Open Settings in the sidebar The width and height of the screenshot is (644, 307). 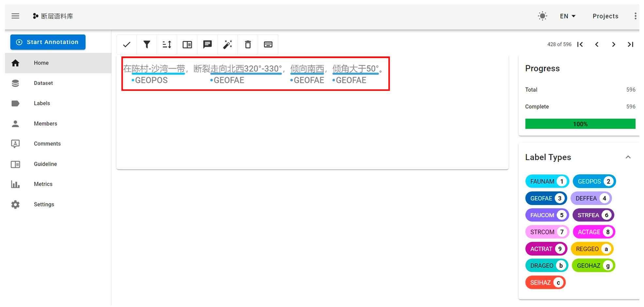(x=58, y=204)
